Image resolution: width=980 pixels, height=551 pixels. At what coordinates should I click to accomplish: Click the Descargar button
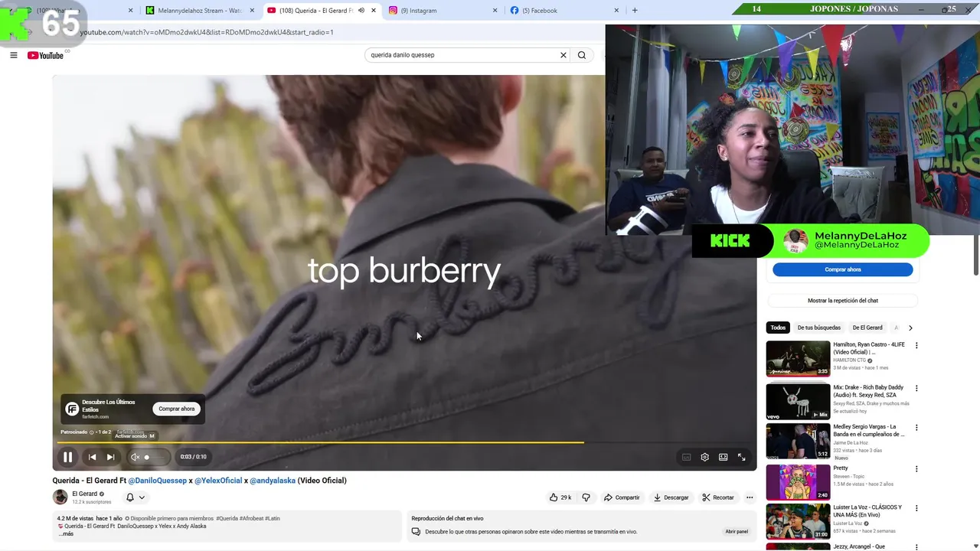pos(671,497)
